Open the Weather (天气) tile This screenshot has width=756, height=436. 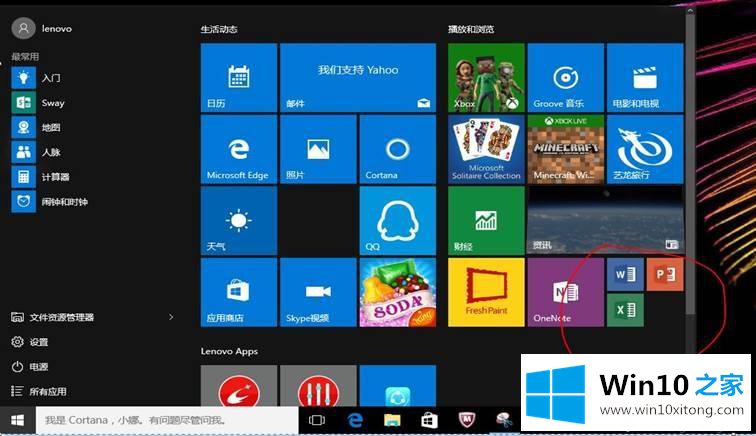239,220
